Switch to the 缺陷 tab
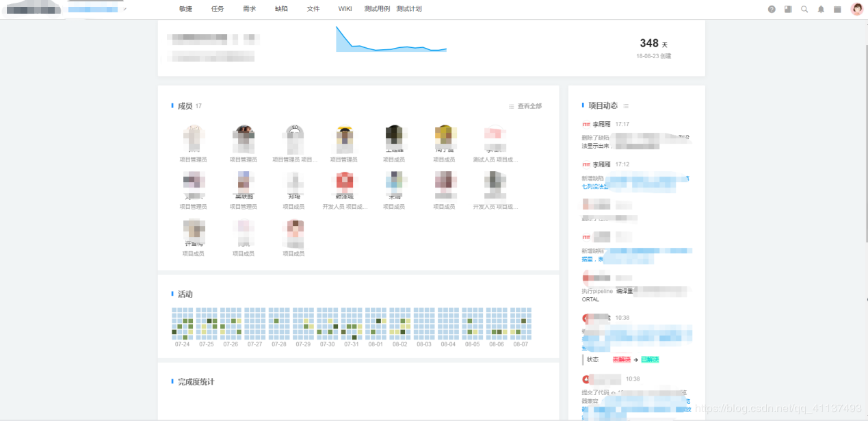 pos(281,9)
